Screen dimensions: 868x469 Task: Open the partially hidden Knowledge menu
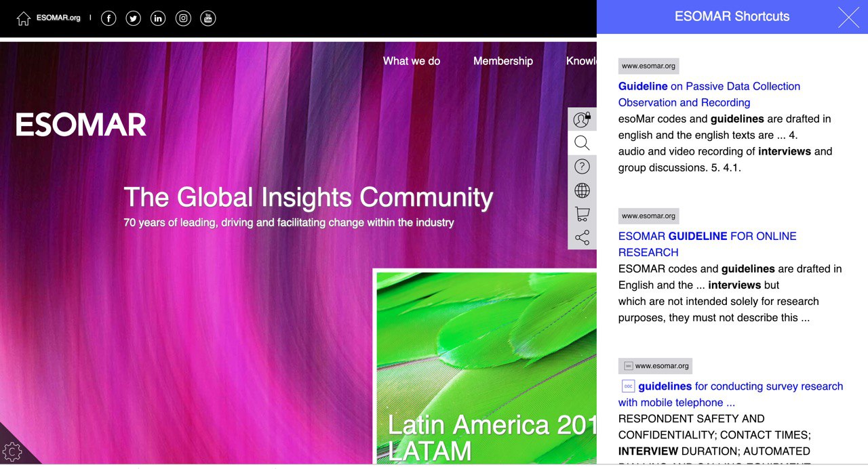pos(581,61)
